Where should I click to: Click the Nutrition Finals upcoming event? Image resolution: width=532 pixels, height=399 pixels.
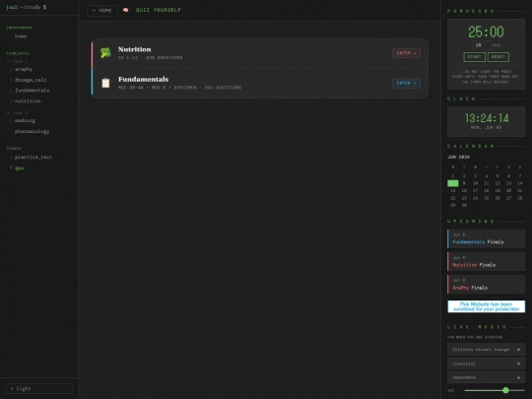pyautogui.click(x=487, y=262)
